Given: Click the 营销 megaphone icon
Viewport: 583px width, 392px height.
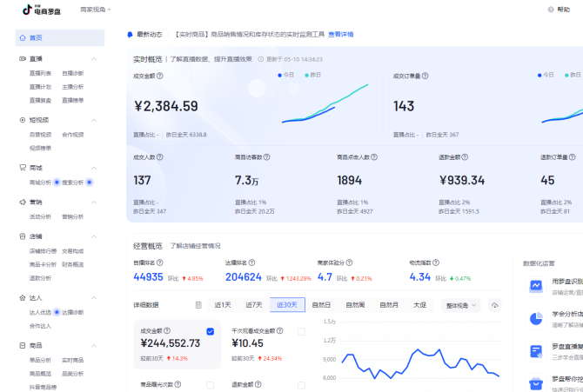Looking at the screenshot, I should tap(23, 203).
